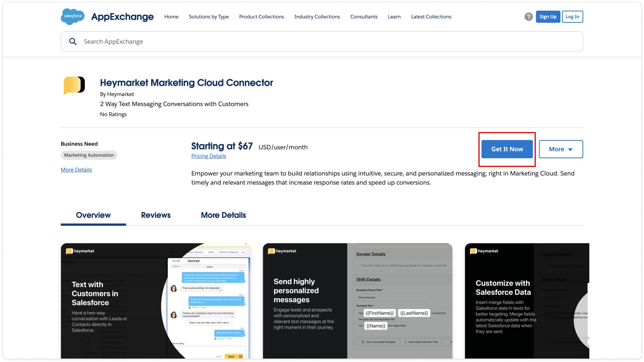The width and height of the screenshot is (644, 362).
Task: Click More Details link under Business Need
Action: (x=76, y=170)
